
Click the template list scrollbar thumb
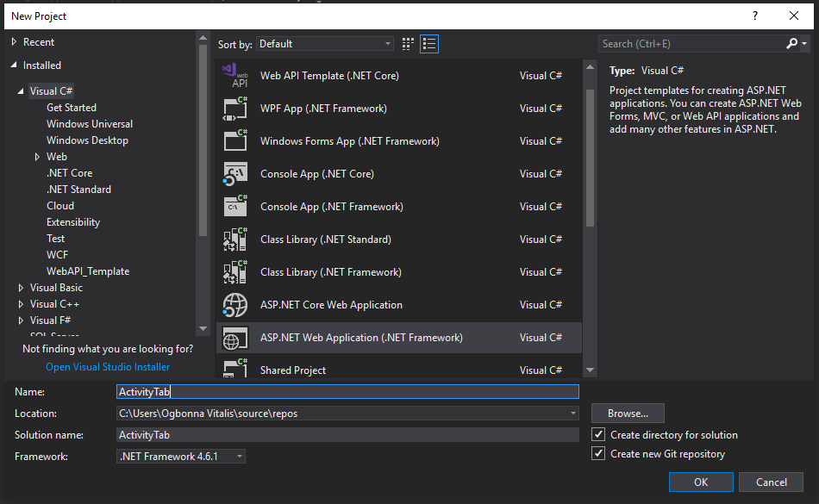(591, 158)
